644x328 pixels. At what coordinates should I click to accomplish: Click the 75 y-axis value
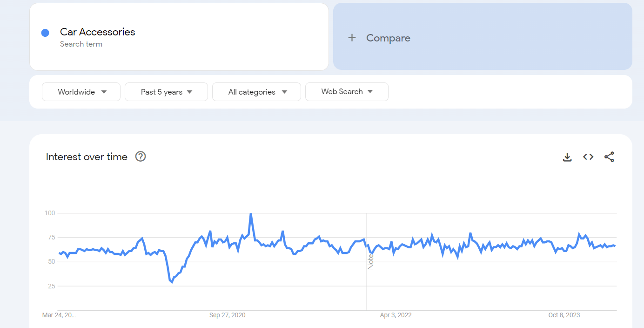(x=51, y=237)
